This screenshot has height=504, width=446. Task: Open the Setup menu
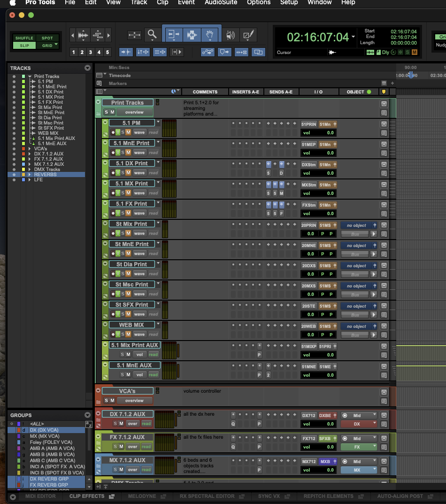(289, 2)
